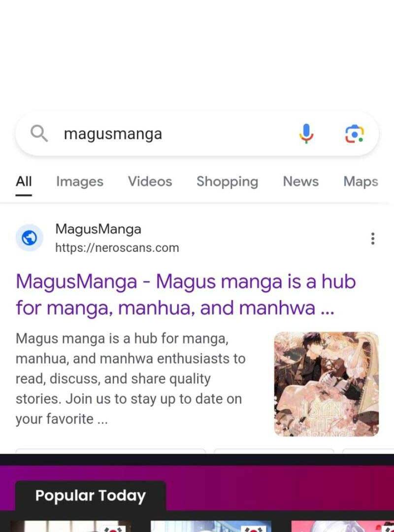Open first Popular Today cover thumbnail
394x532 pixels.
coord(70,526)
